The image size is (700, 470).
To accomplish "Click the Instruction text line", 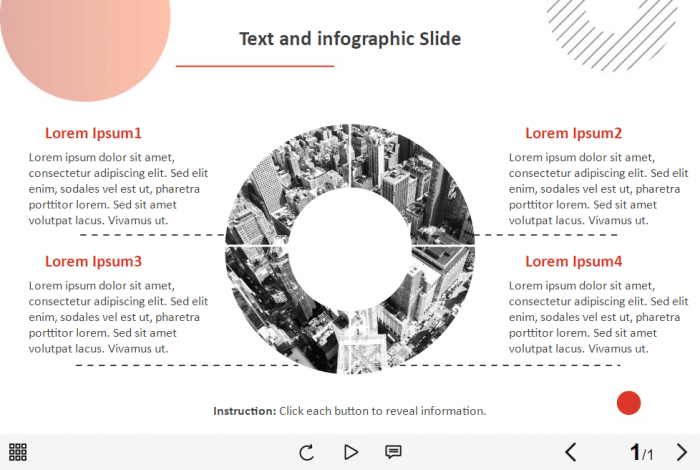I will 349,411.
